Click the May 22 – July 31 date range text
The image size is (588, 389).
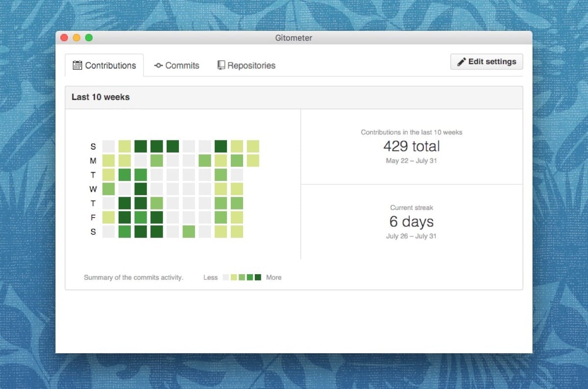411,160
